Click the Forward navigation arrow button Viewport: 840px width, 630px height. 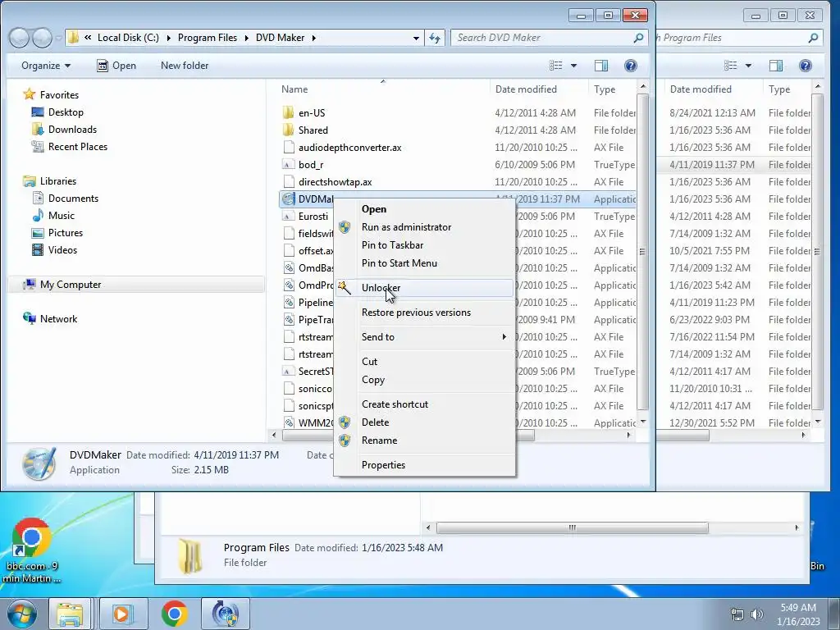pyautogui.click(x=42, y=38)
